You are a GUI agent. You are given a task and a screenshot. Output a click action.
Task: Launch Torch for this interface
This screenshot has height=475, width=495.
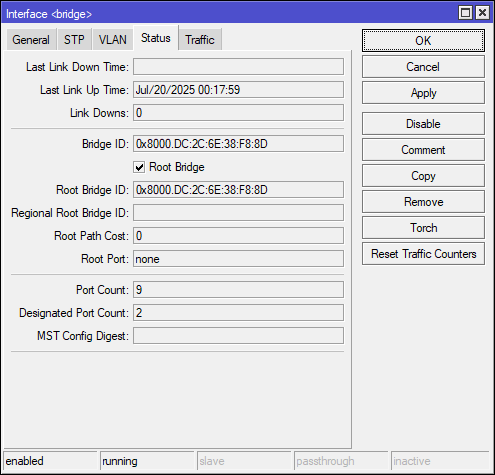pyautogui.click(x=423, y=228)
